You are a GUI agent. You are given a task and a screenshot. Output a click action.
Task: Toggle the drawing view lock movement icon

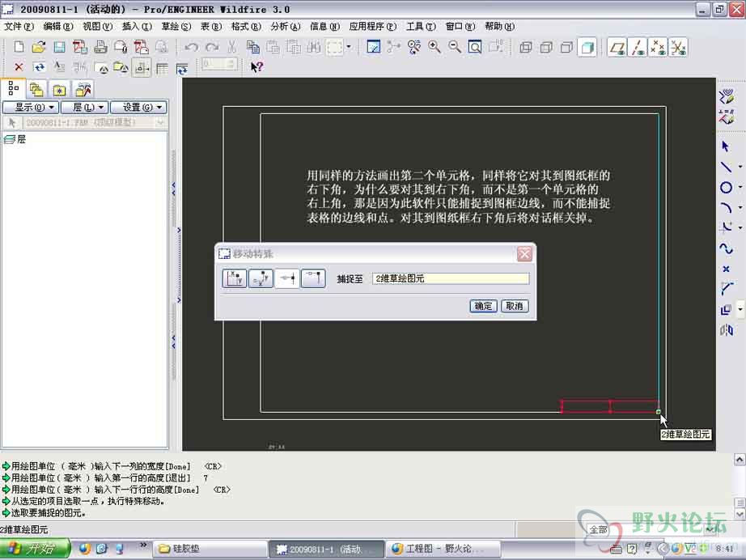142,69
